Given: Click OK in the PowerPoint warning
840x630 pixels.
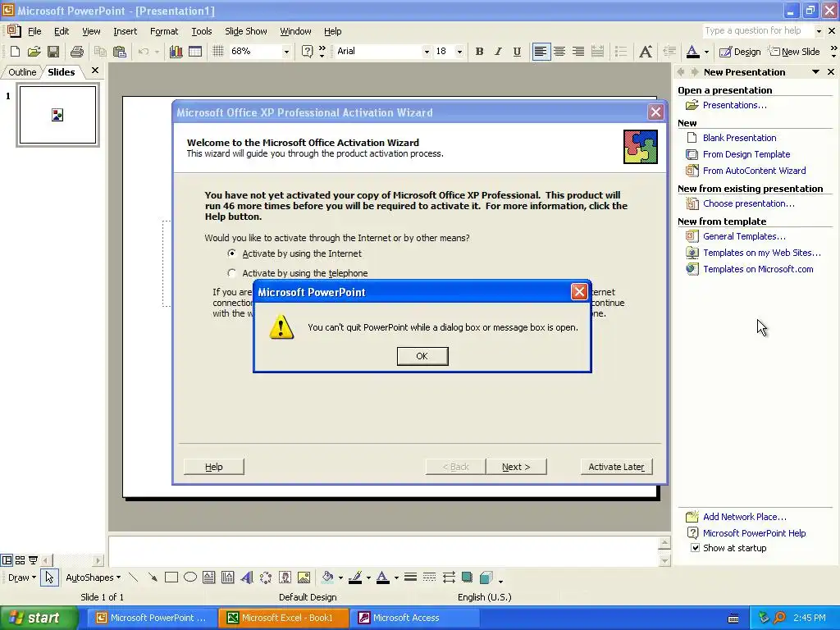Looking at the screenshot, I should 422,356.
